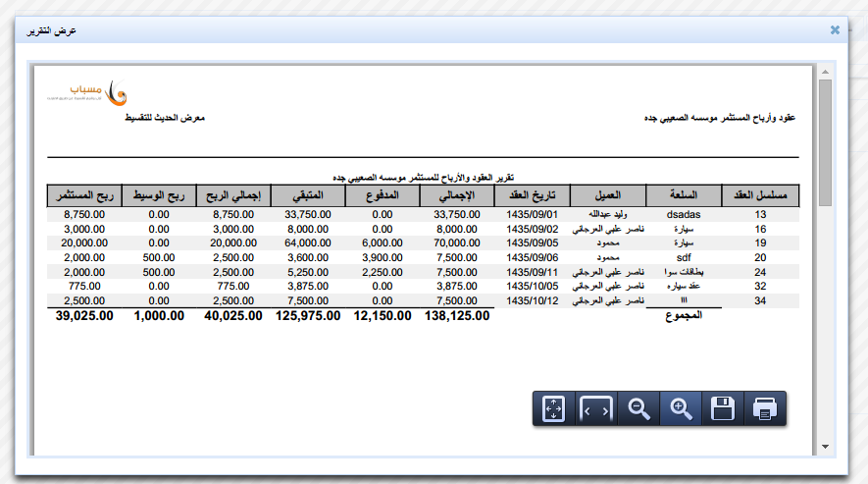The image size is (868, 484).
Task: Click item name sdf
Action: point(684,257)
